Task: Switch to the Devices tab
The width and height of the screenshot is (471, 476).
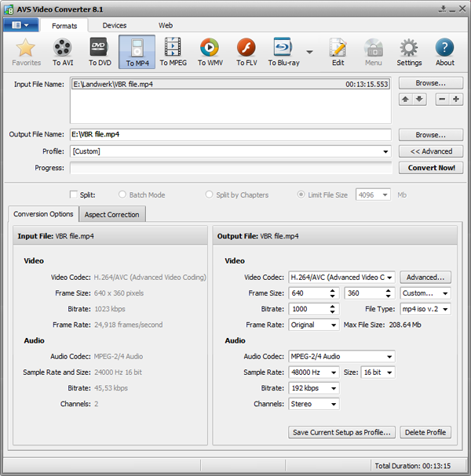Action: (115, 26)
